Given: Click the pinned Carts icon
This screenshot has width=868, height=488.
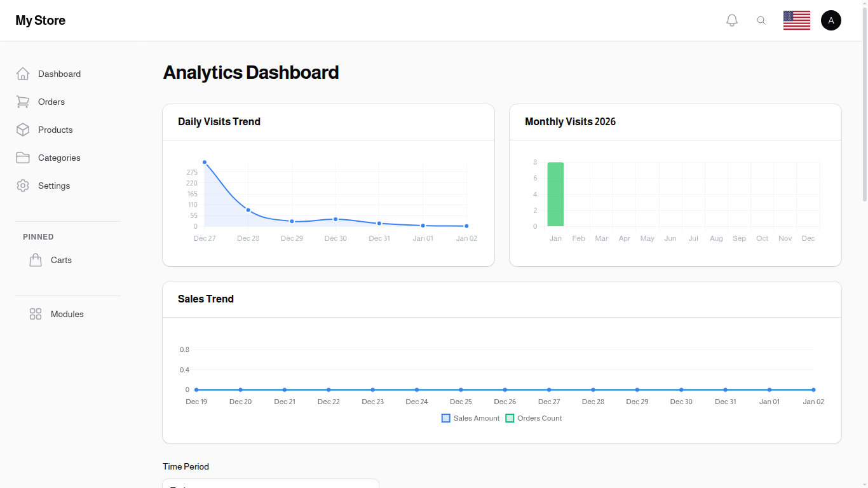Looking at the screenshot, I should 36,259.
